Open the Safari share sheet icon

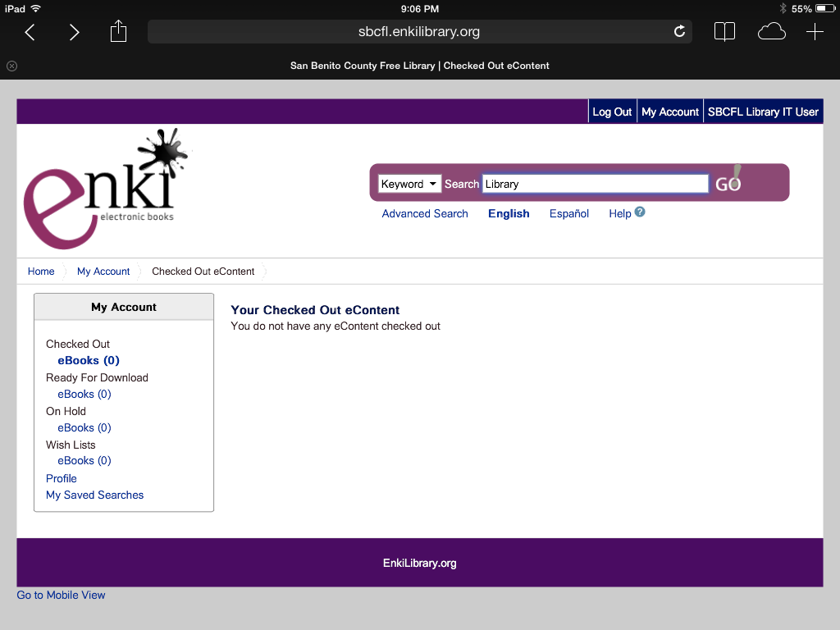tap(118, 31)
